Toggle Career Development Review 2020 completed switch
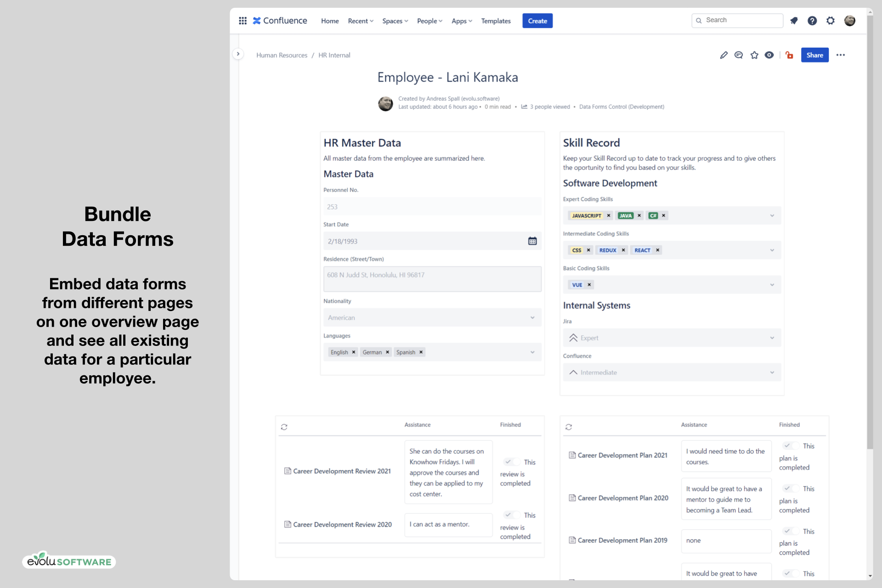Image resolution: width=882 pixels, height=588 pixels. pos(512,515)
